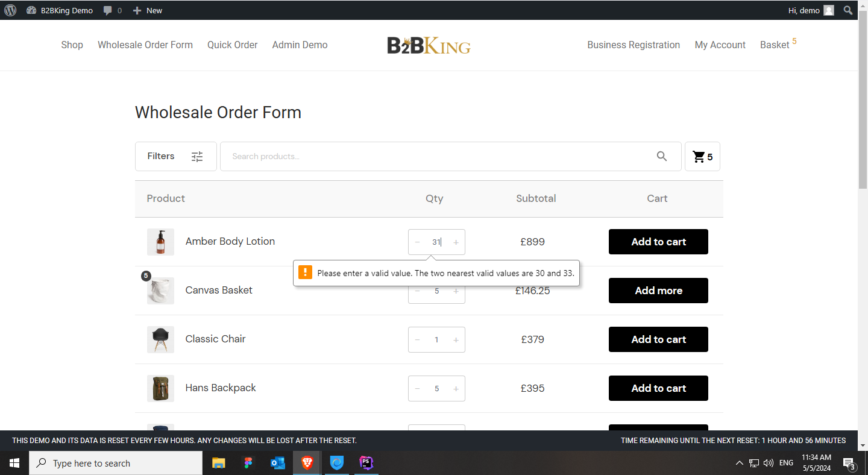Decrease Hans Backpack quantity with minus

point(417,389)
